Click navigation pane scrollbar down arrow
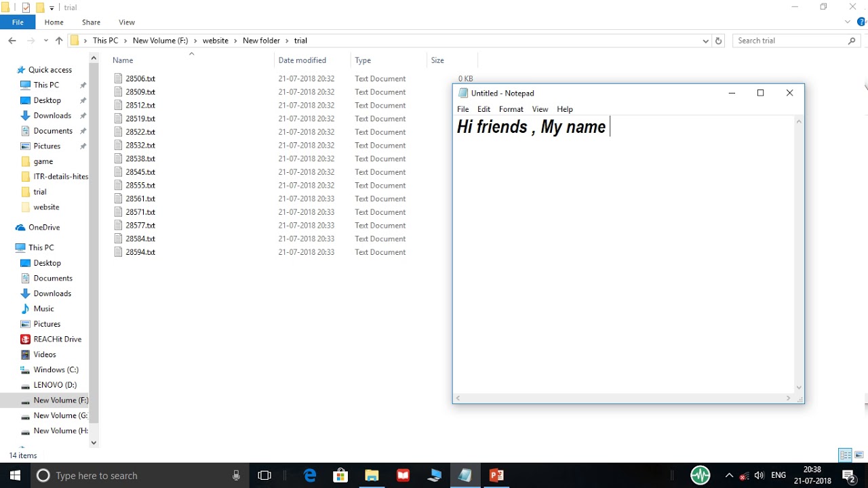The width and height of the screenshot is (868, 488). [x=94, y=443]
